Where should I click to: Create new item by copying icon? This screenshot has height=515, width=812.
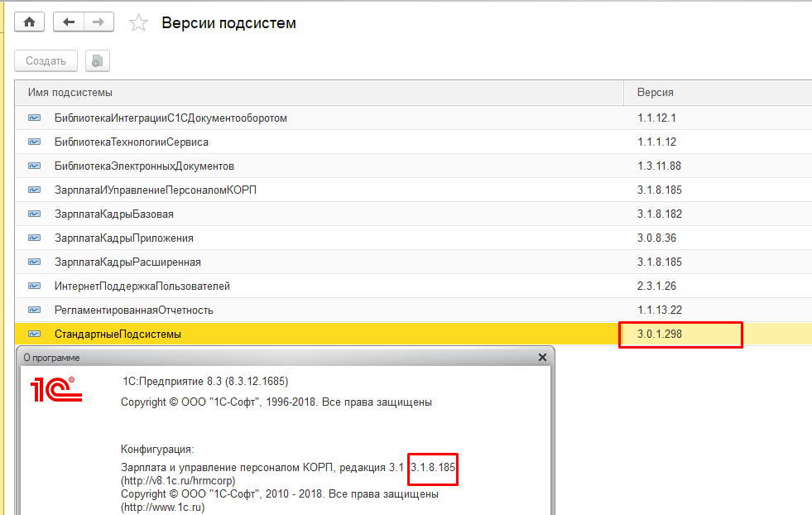[x=98, y=61]
